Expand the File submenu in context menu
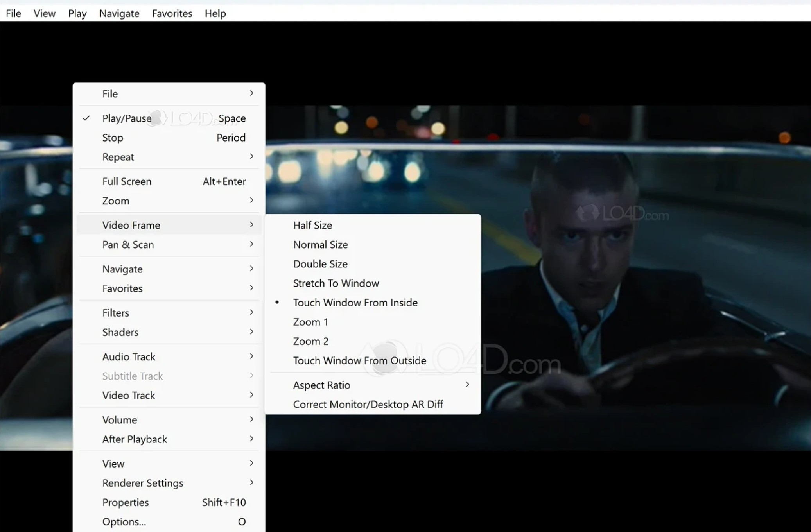 point(169,94)
